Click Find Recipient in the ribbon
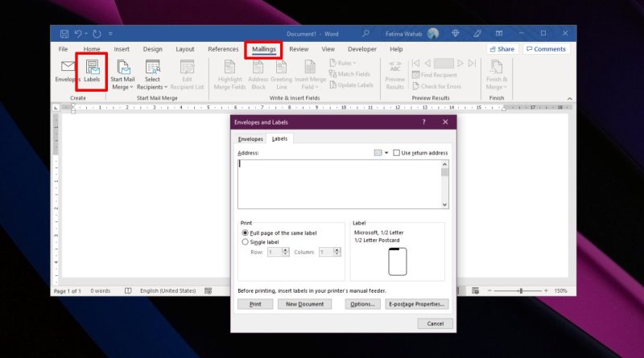 435,75
